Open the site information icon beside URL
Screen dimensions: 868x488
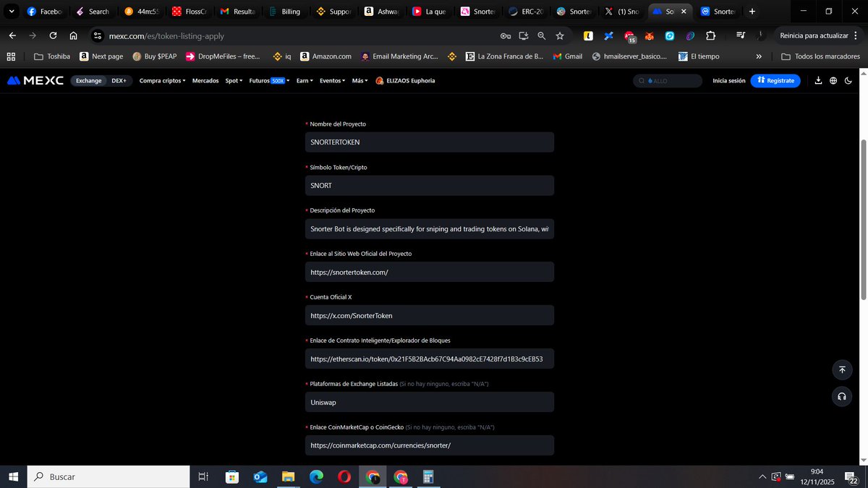(x=98, y=35)
